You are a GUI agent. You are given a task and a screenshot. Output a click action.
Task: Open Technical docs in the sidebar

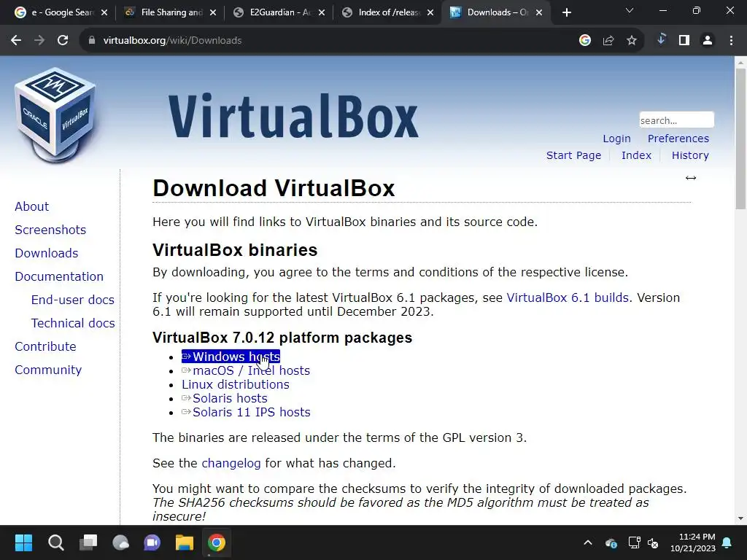pyautogui.click(x=73, y=323)
